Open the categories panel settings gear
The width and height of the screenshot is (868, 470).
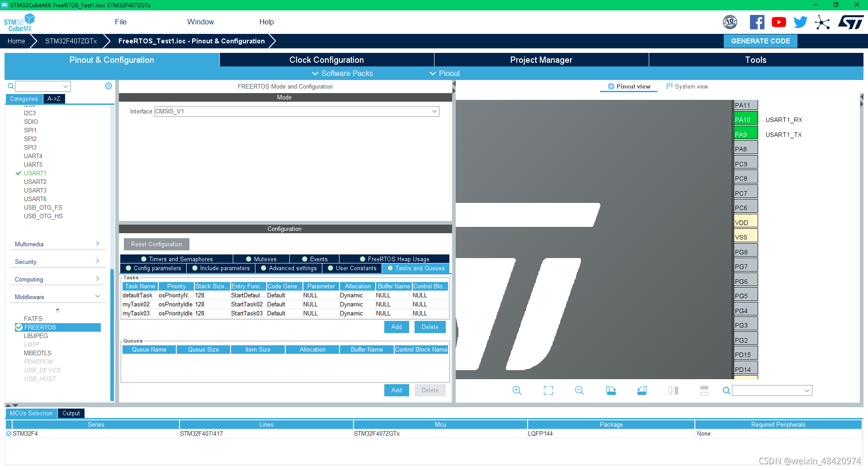tap(108, 86)
